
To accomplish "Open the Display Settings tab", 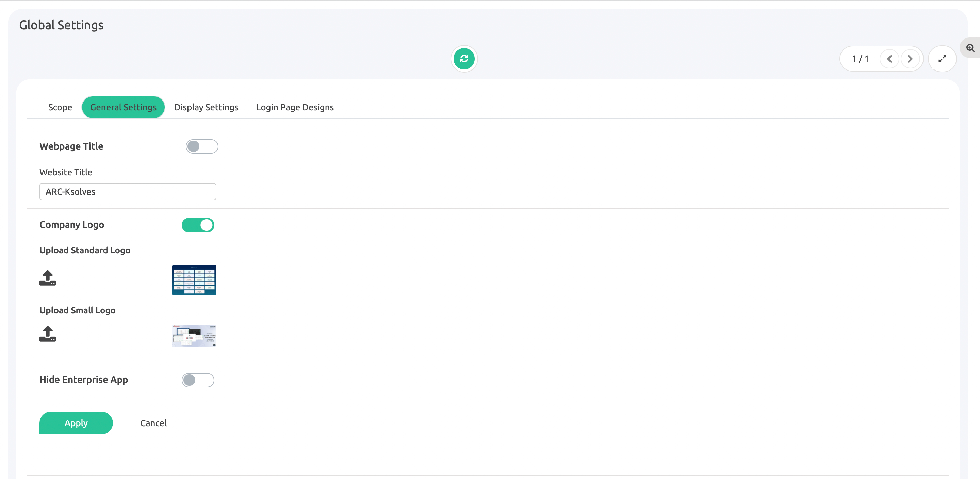I will tap(206, 107).
